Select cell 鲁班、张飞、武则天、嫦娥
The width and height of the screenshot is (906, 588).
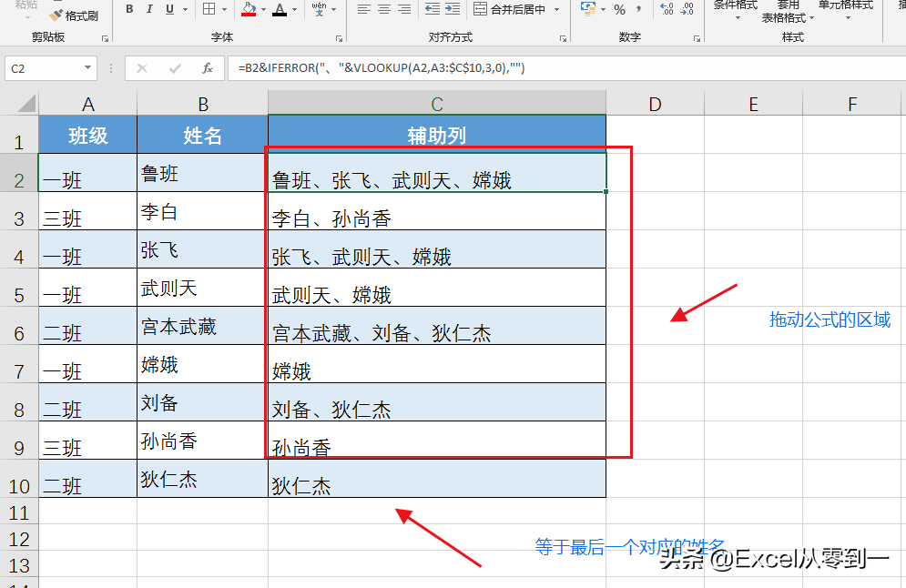click(437, 173)
